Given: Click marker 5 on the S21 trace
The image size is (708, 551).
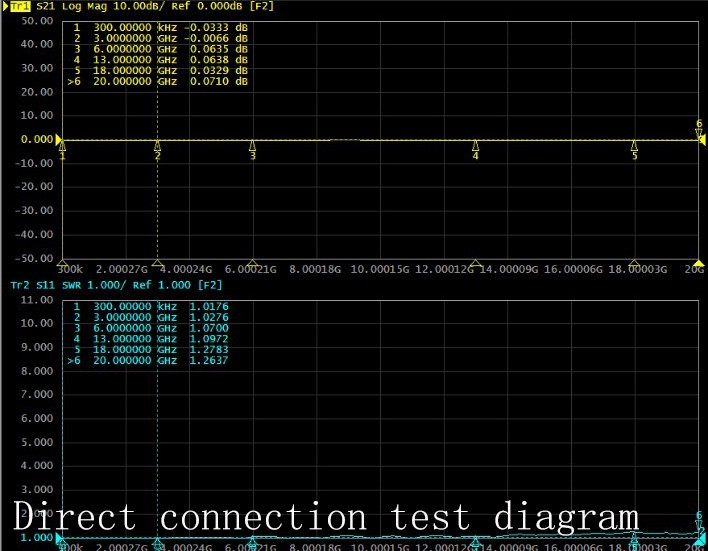Looking at the screenshot, I should [x=634, y=150].
